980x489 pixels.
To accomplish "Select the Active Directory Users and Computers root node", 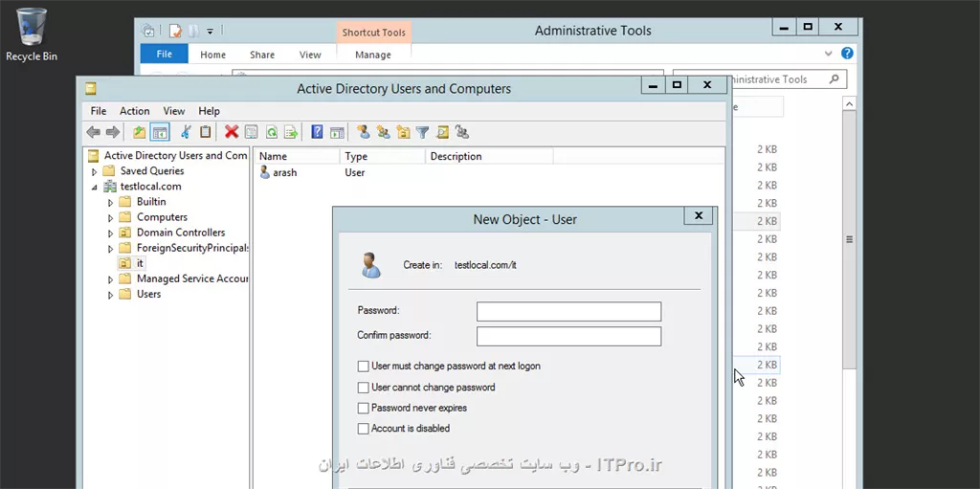I will (167, 155).
